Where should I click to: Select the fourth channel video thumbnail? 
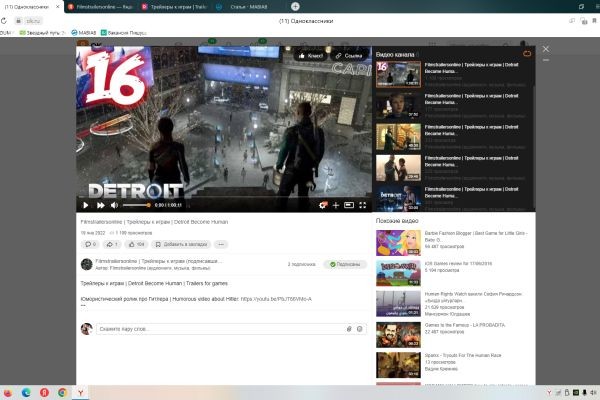(398, 168)
